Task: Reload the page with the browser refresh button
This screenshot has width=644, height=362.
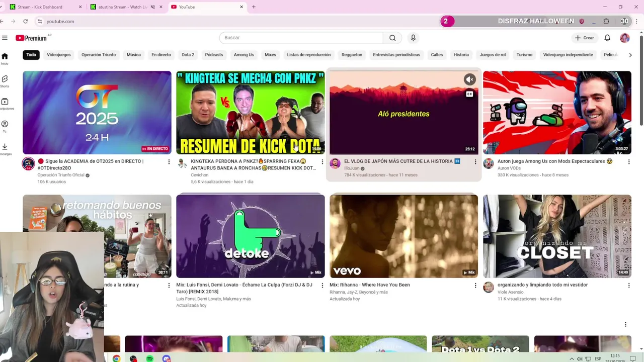Action: 25,21
